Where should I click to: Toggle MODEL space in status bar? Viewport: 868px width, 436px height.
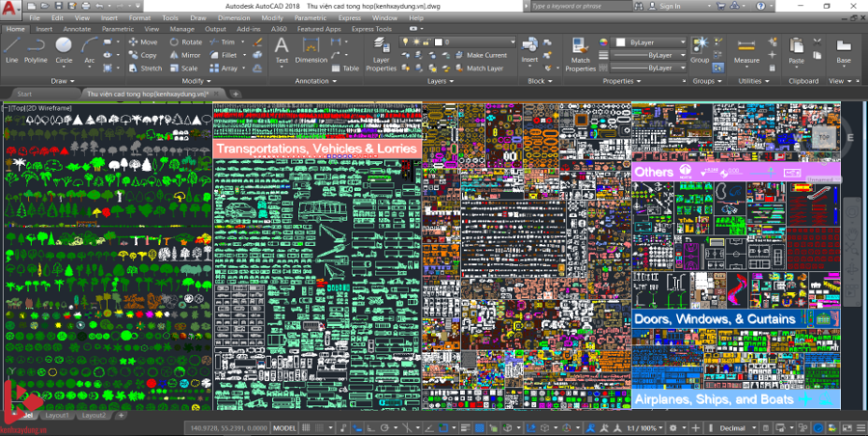(x=285, y=427)
